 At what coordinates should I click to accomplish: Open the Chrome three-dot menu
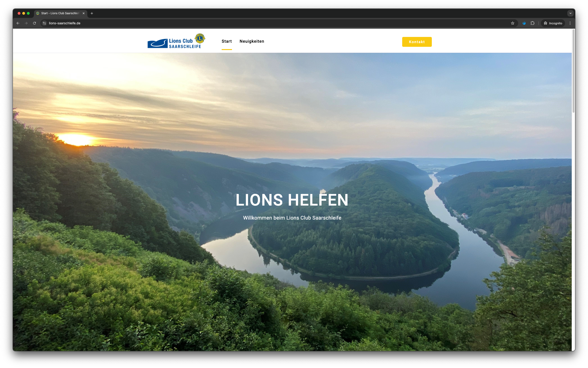(x=570, y=23)
